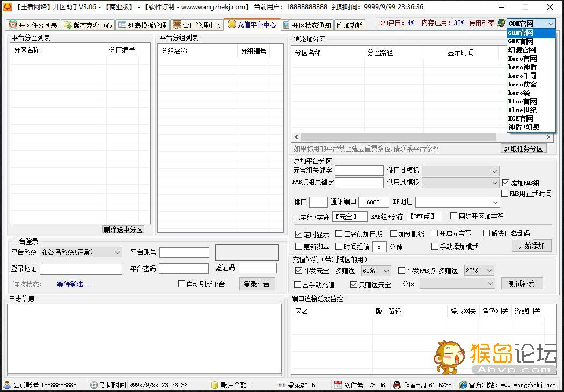Enable 解决区名乱码 checkbox
The width and height of the screenshot is (564, 392).
point(486,233)
